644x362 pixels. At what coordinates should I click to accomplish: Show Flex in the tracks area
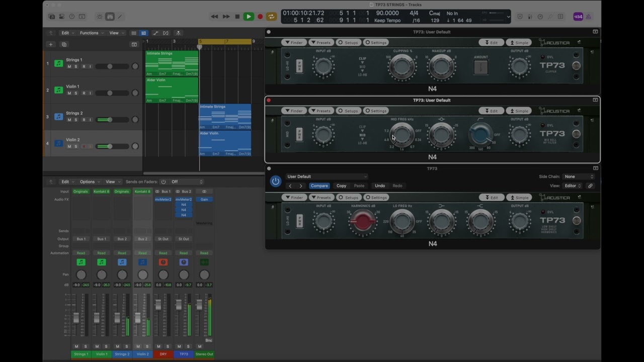(x=166, y=33)
